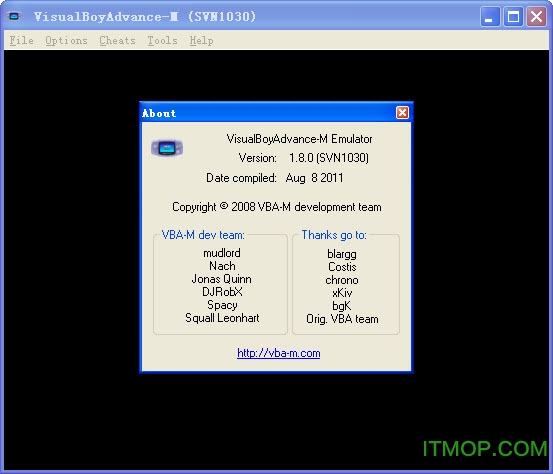Minimize the VisualBoyAdvance-M window

point(490,17)
